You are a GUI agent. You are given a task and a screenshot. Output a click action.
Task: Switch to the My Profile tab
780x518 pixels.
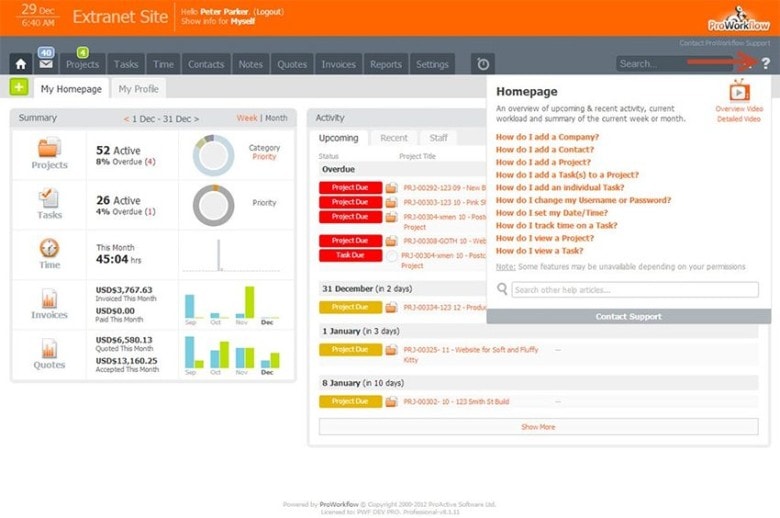138,89
